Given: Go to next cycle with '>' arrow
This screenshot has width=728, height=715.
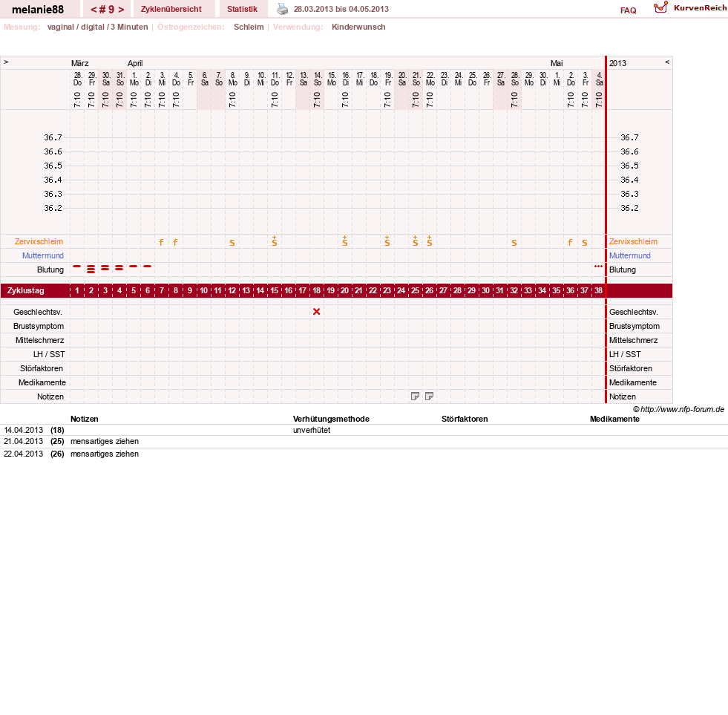Looking at the screenshot, I should point(121,10).
